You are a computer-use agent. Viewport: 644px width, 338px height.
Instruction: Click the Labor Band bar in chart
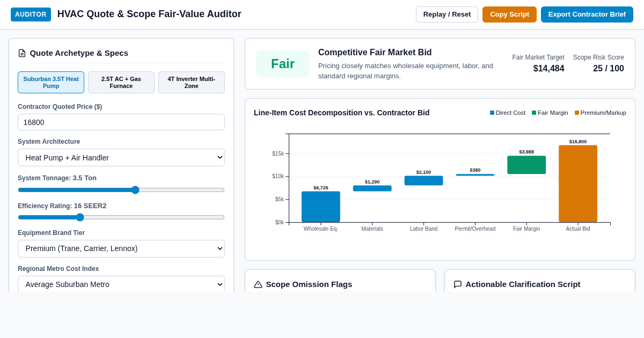pyautogui.click(x=424, y=181)
